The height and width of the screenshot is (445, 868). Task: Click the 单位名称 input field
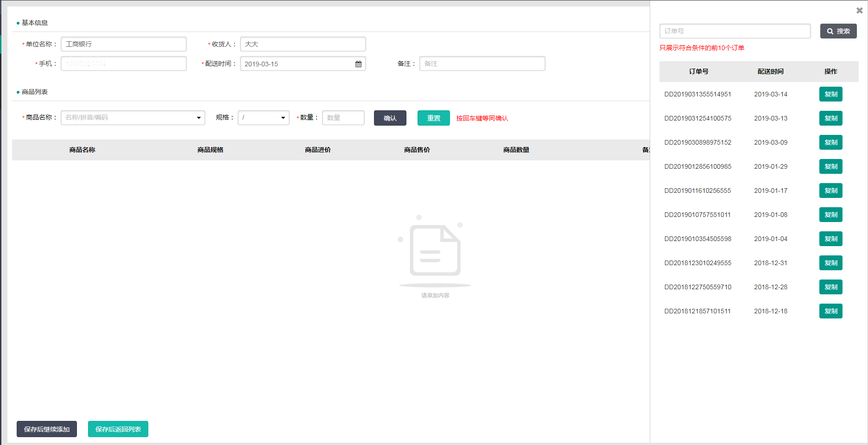124,44
